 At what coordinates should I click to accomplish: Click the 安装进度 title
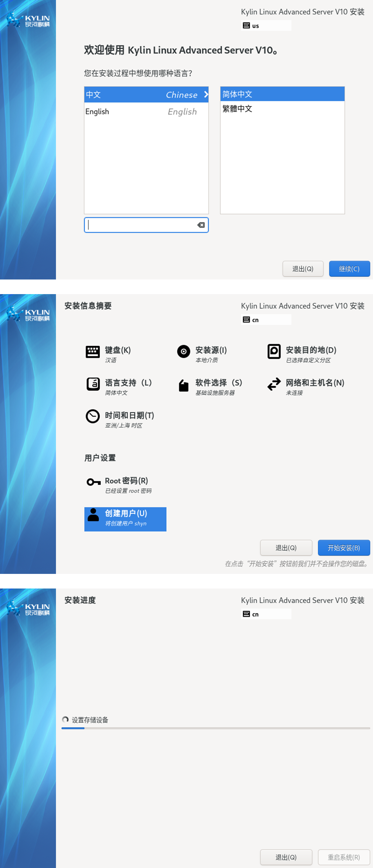[80, 600]
